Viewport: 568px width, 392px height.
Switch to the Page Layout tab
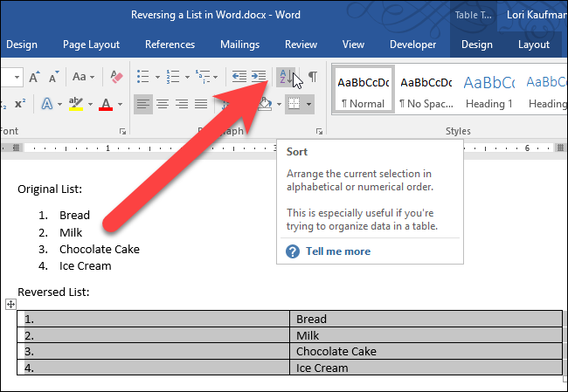(92, 45)
